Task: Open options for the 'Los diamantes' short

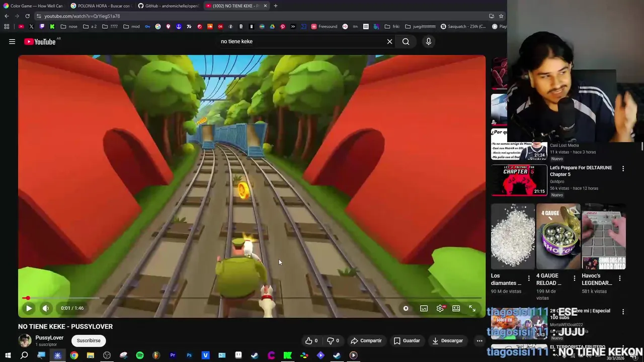Action: pyautogui.click(x=529, y=278)
